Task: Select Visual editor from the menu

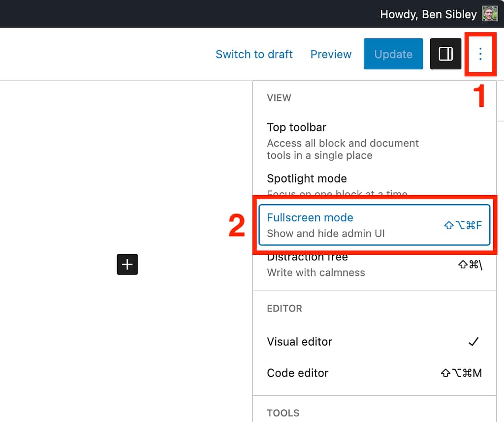Action: 299,341
